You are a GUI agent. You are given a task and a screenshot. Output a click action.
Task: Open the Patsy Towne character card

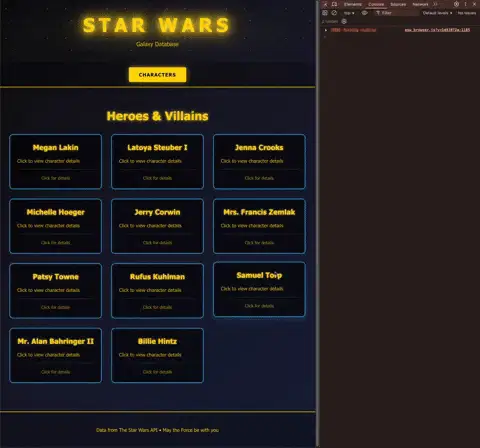coord(56,291)
